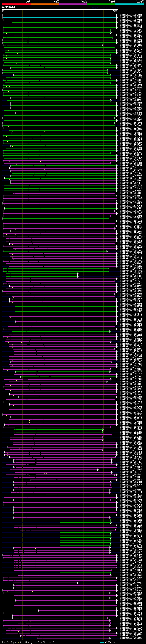
Task: Select the UniRef100_A9NZ56 label
Action: pos(131,341)
